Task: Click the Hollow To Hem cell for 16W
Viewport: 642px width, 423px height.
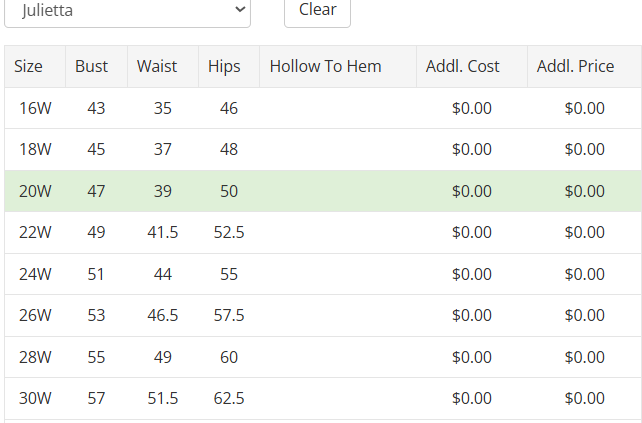Action: pyautogui.click(x=338, y=108)
